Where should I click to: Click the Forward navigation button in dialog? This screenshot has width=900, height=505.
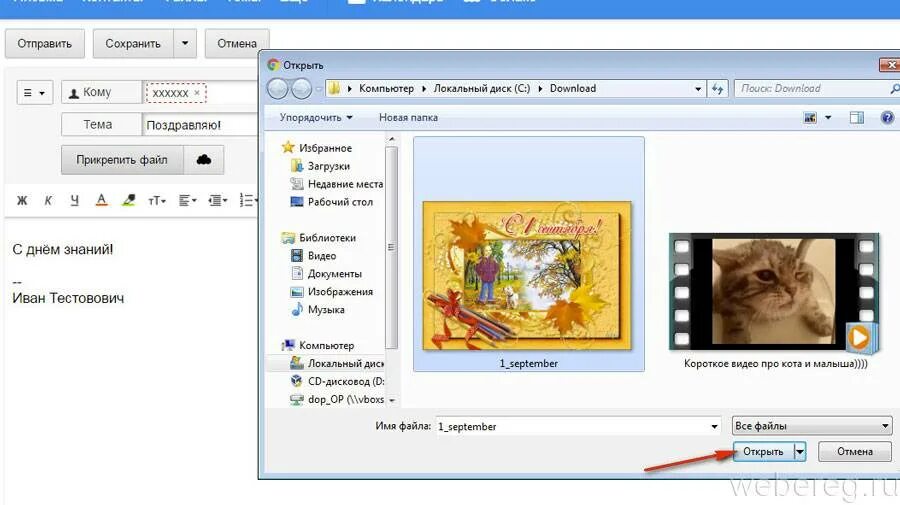(301, 88)
